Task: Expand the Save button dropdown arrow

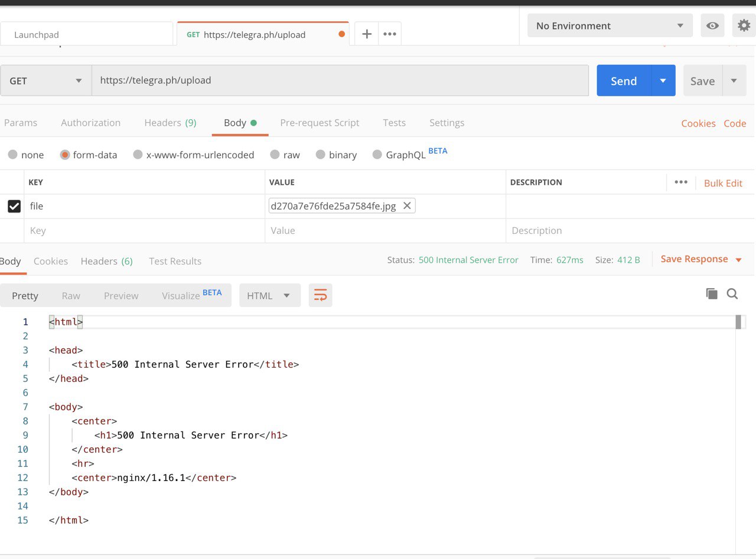Action: tap(734, 80)
